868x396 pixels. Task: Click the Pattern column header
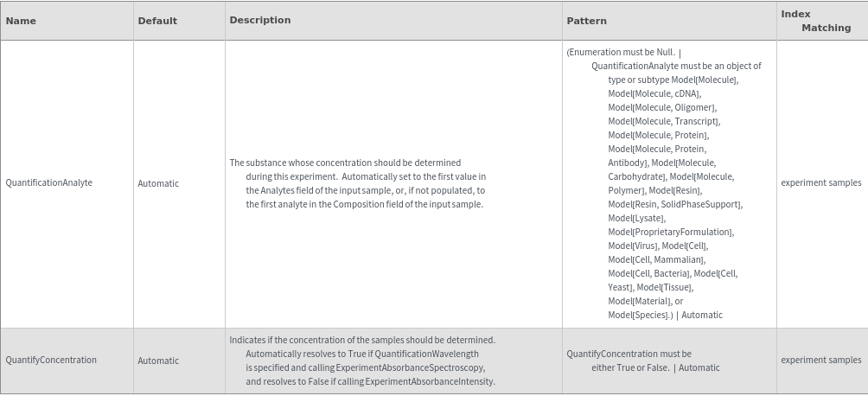(587, 21)
